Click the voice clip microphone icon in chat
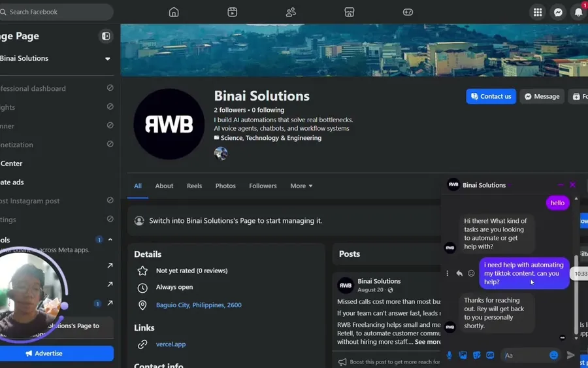Image resolution: width=588 pixels, height=368 pixels. click(449, 355)
